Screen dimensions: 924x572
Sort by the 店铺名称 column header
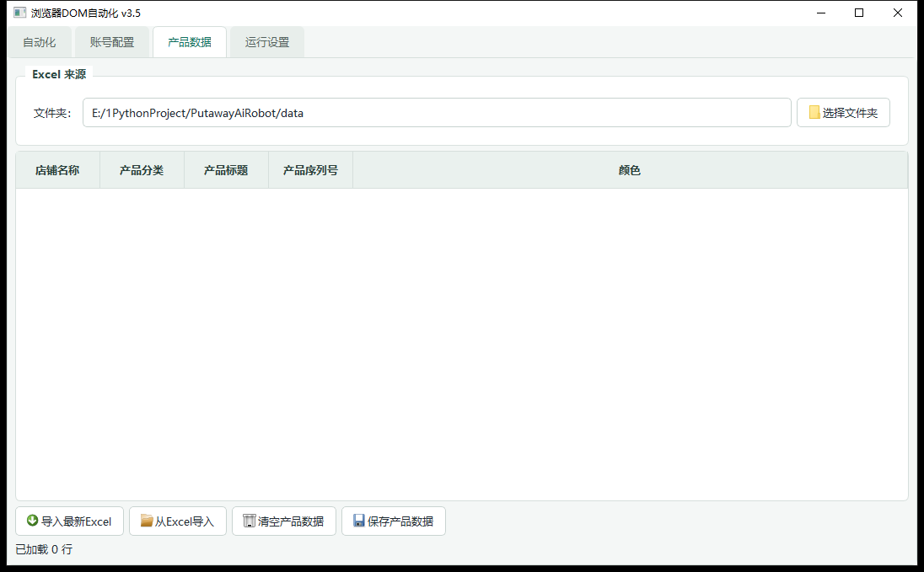point(57,170)
